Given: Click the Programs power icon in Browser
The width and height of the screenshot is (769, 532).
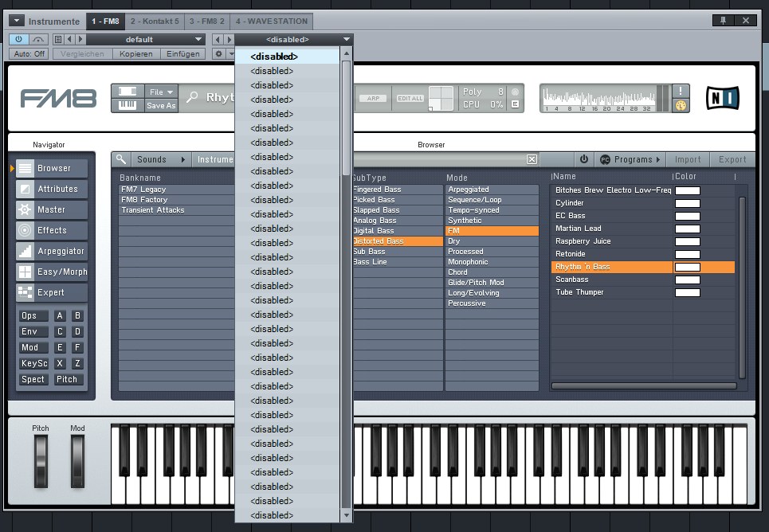Looking at the screenshot, I should tap(583, 158).
